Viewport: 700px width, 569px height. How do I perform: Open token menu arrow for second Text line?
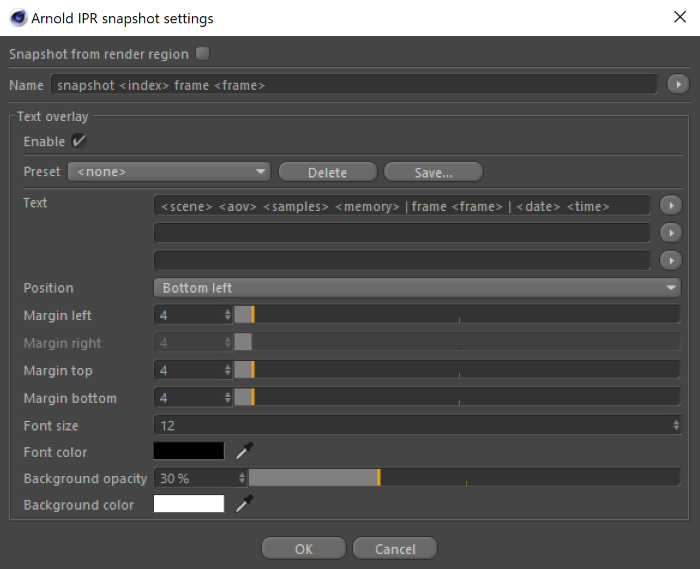tap(671, 233)
